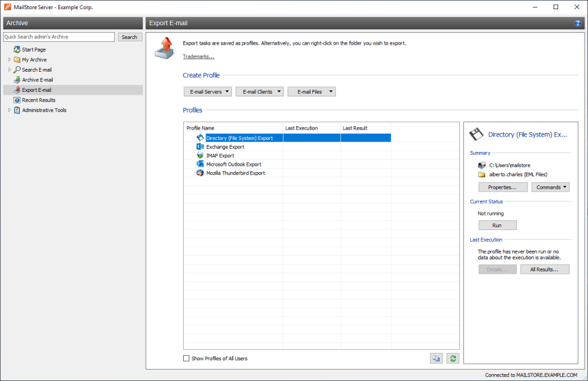Screen dimensions: 588x381
Task: Refresh the profiles list with the green icon
Action: click(x=452, y=358)
